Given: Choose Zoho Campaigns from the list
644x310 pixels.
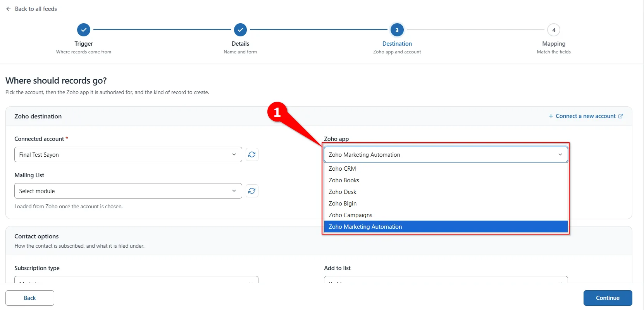Looking at the screenshot, I should [446, 215].
